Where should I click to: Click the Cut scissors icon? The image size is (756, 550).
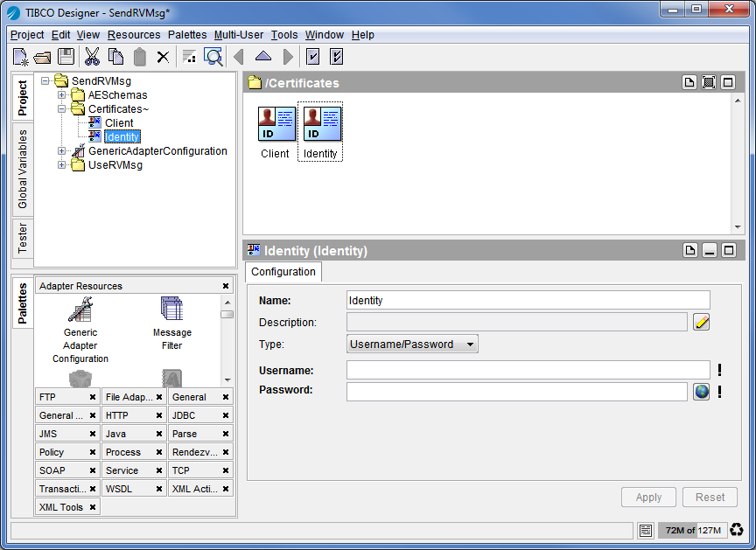point(92,57)
